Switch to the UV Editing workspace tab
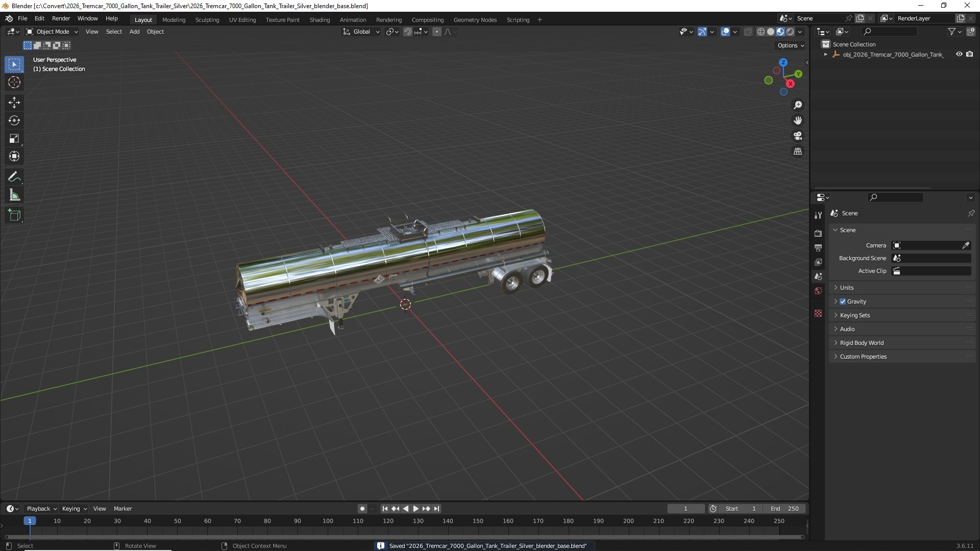Screen dimensions: 980x551 (x=242, y=20)
